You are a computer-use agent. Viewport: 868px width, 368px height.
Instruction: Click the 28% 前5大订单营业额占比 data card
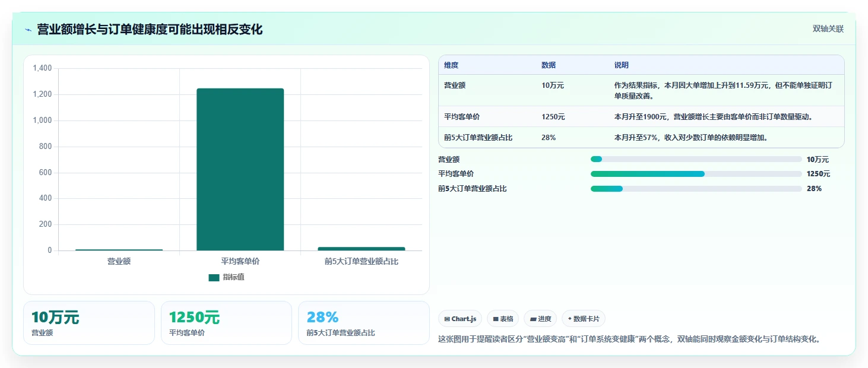364,323
